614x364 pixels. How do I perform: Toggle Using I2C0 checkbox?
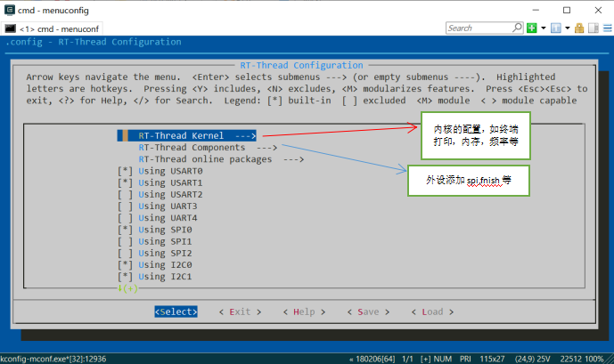point(125,264)
